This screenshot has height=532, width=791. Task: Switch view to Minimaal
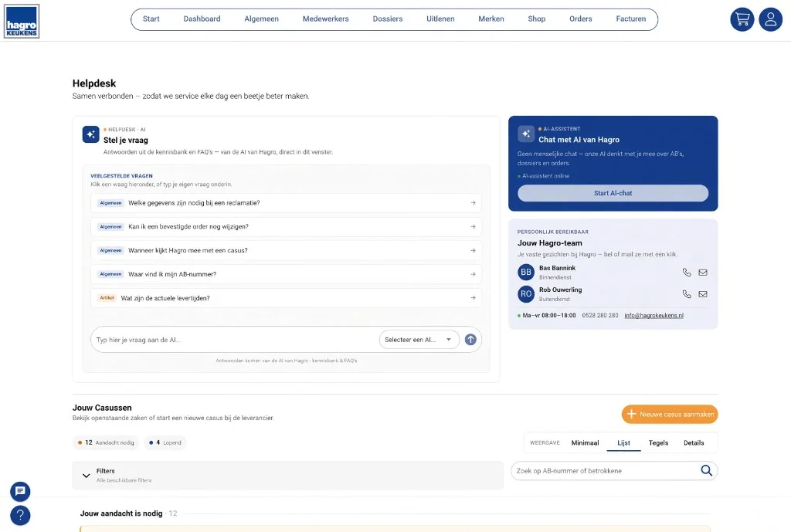585,442
